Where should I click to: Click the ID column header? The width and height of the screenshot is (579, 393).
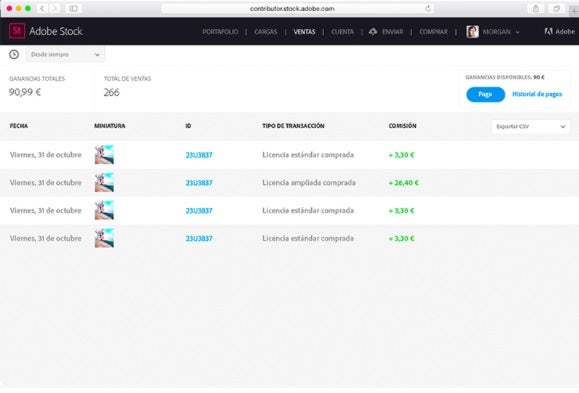coord(188,126)
